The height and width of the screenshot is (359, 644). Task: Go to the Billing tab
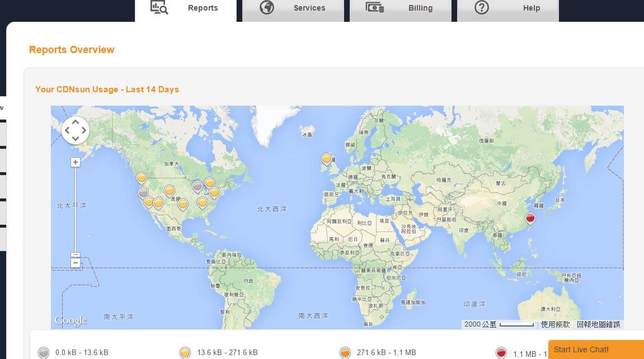[401, 10]
